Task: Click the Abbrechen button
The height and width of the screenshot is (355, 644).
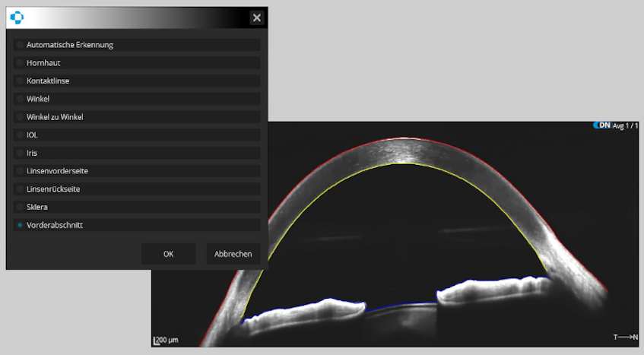Action: [233, 254]
